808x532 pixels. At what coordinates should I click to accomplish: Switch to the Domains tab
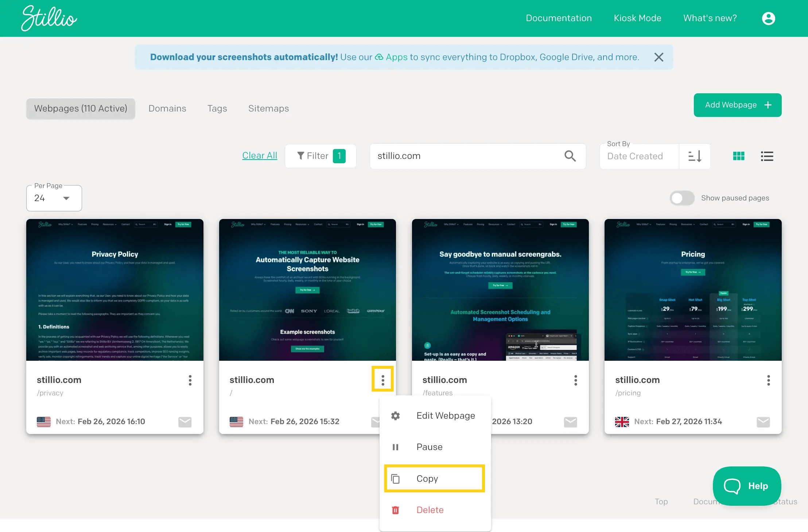[x=167, y=109]
